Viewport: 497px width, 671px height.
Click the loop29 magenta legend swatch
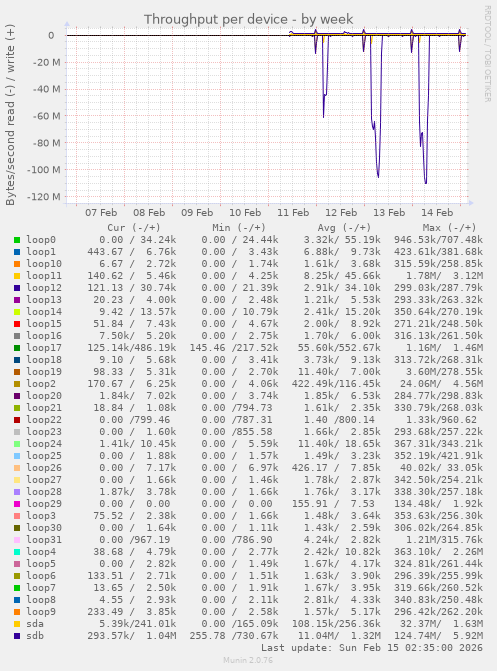(17, 504)
